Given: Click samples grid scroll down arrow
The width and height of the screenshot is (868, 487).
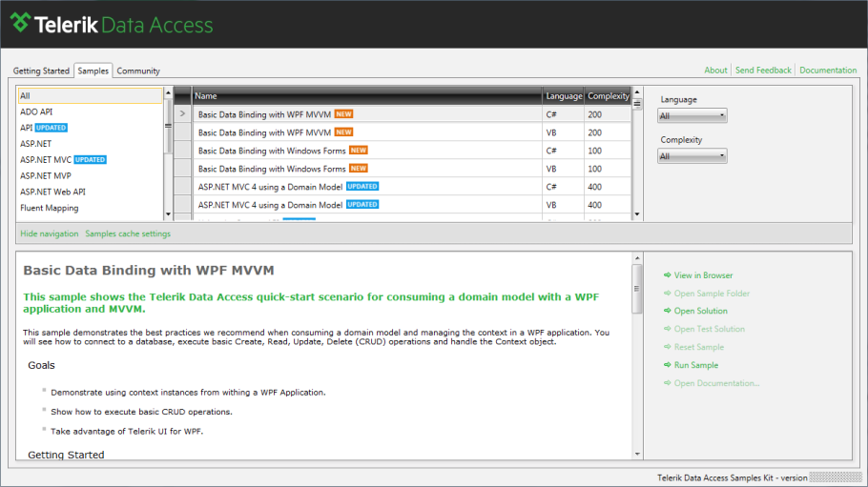Looking at the screenshot, I should point(637,214).
